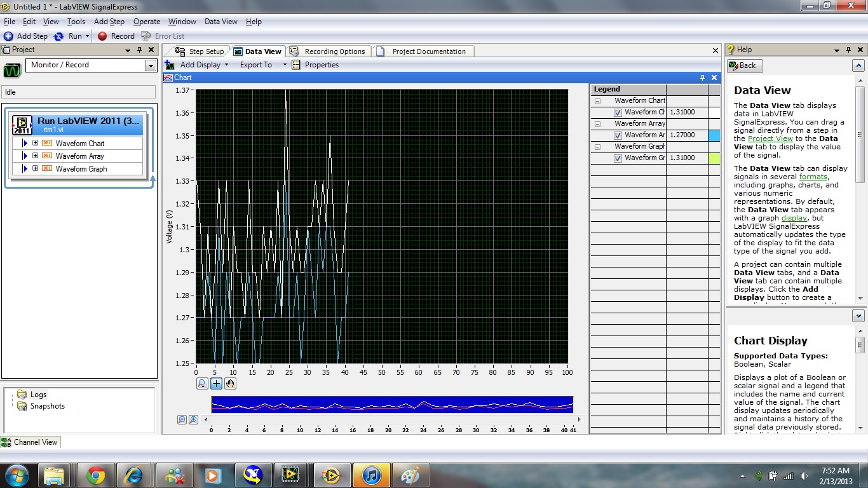This screenshot has height=488, width=868.
Task: Collapse the Waveform Graph group in Legend
Action: [597, 147]
